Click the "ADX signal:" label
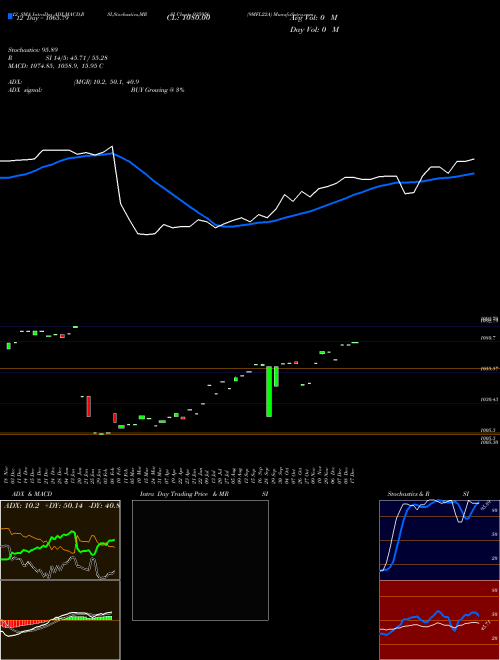The width and height of the screenshot is (500, 660). tap(25, 90)
